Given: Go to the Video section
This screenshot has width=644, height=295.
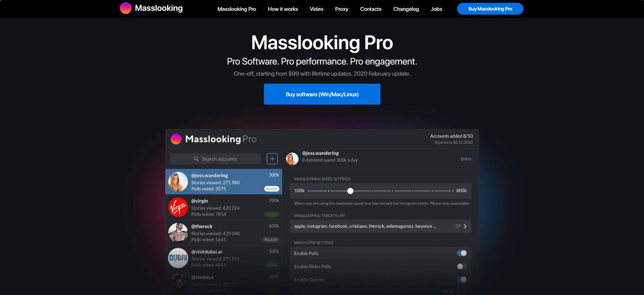Looking at the screenshot, I should (317, 9).
